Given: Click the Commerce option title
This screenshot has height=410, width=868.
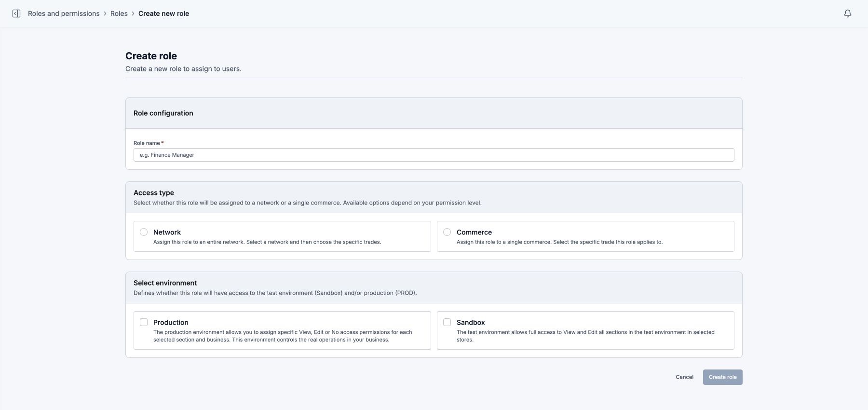Looking at the screenshot, I should click(x=474, y=232).
